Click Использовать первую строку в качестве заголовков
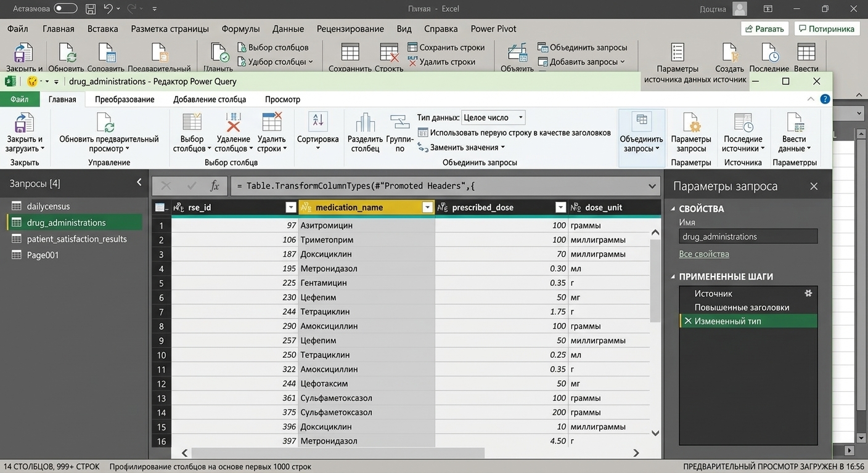 coord(514,132)
